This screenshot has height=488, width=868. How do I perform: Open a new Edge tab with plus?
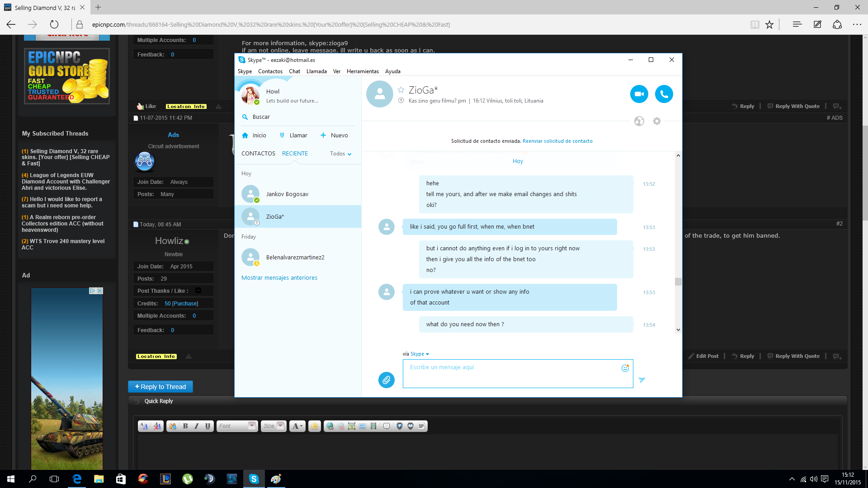pos(98,7)
